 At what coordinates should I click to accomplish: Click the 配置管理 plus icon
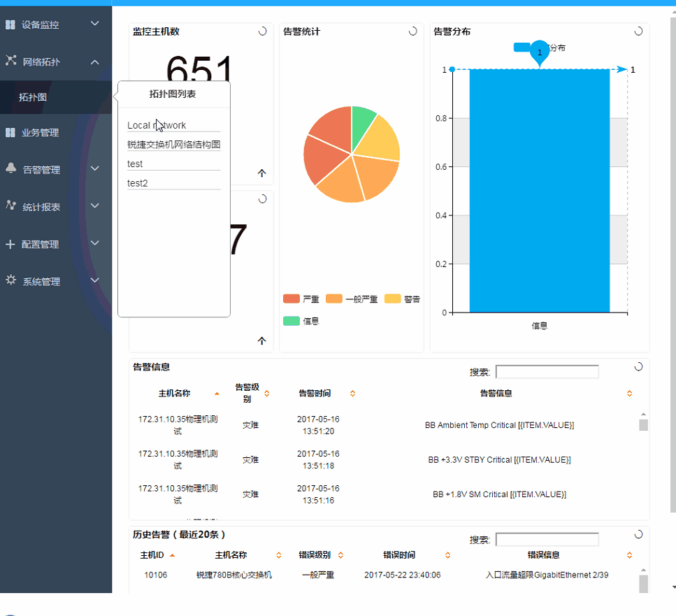point(10,245)
